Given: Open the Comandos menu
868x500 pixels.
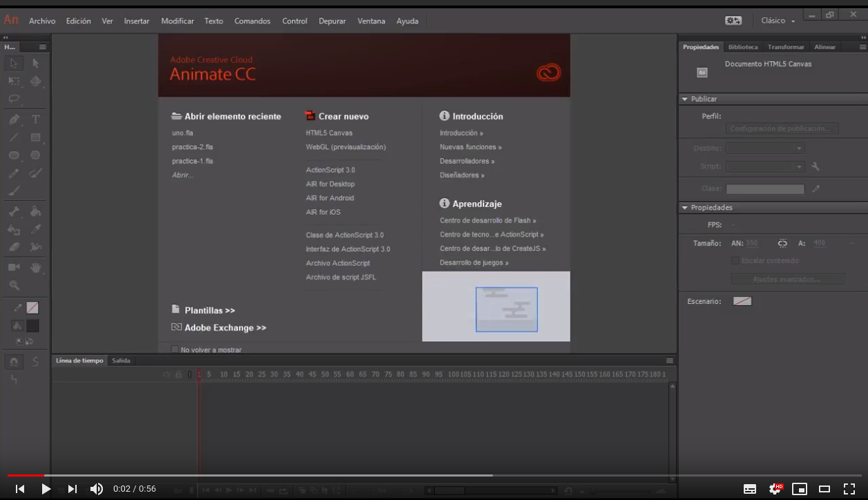Looking at the screenshot, I should tap(252, 21).
